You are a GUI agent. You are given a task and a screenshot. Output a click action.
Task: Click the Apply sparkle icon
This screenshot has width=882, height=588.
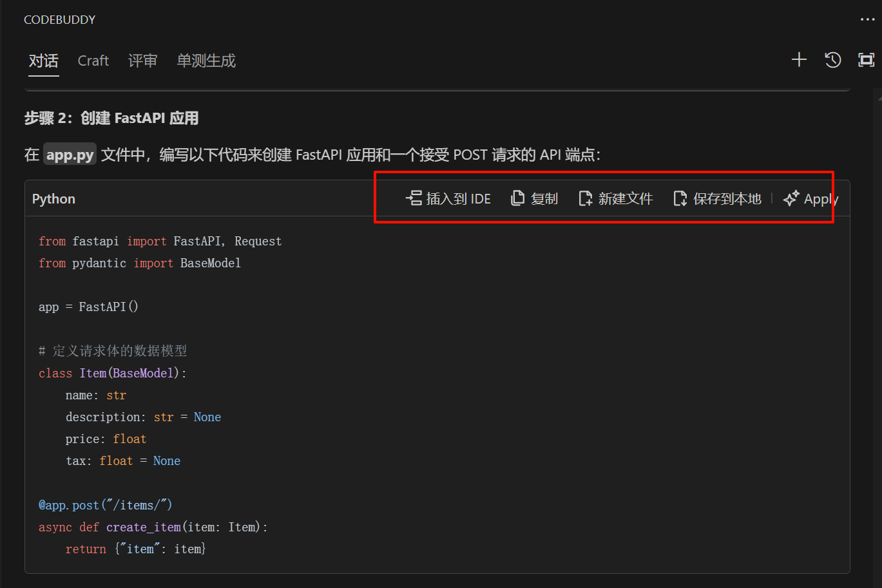pos(791,198)
